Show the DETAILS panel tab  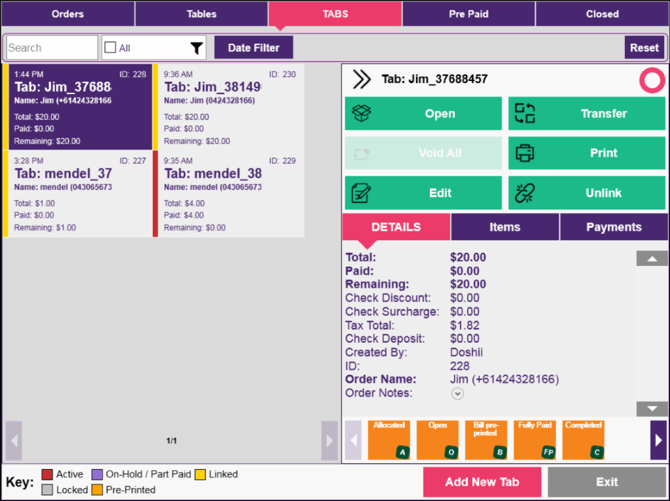click(x=396, y=227)
